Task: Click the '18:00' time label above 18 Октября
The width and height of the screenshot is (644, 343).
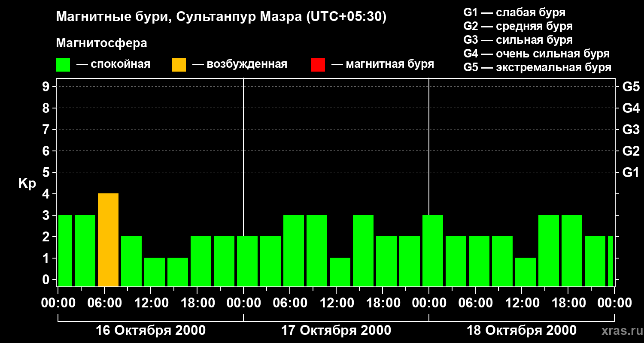Action: tap(568, 303)
